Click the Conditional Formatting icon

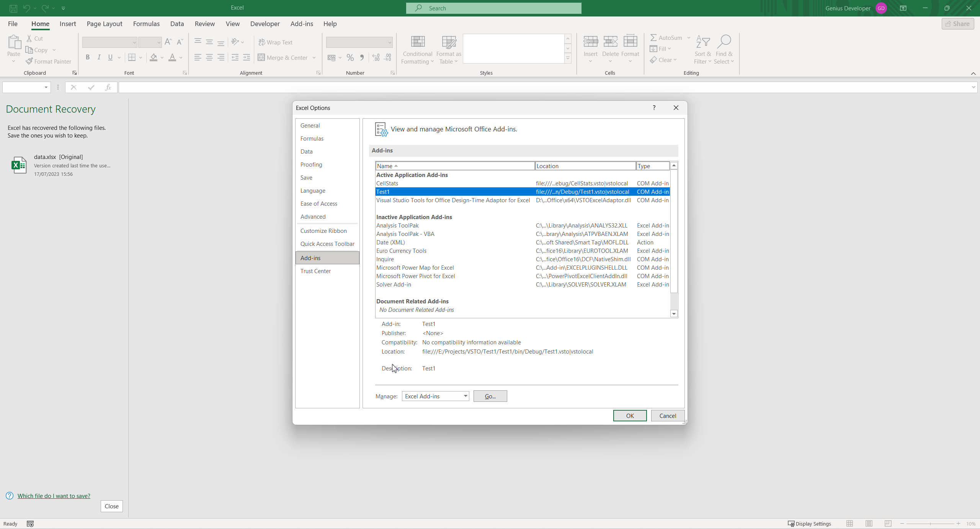point(417,42)
